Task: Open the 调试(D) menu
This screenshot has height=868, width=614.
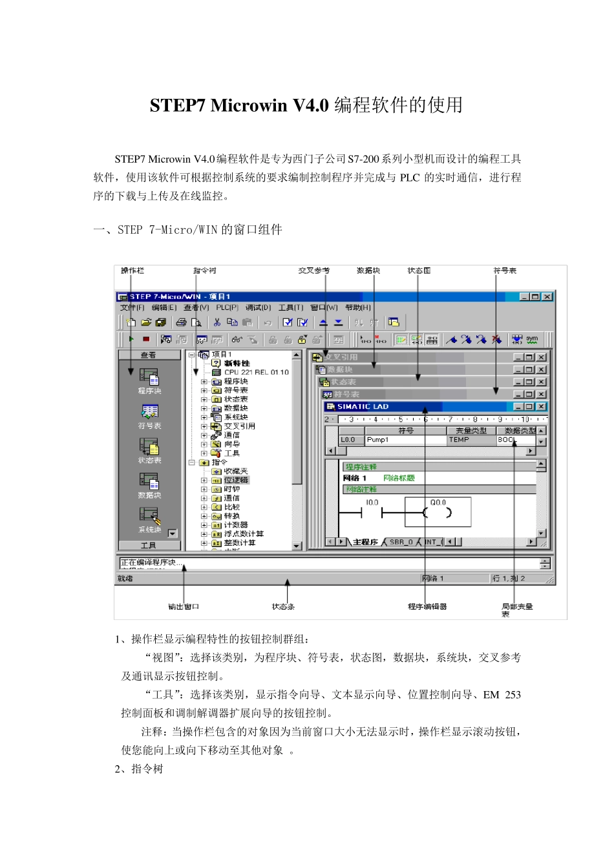Action: click(x=259, y=308)
